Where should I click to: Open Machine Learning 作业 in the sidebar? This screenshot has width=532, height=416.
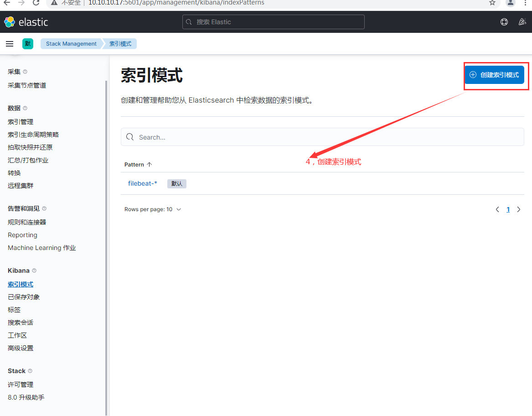(42, 248)
